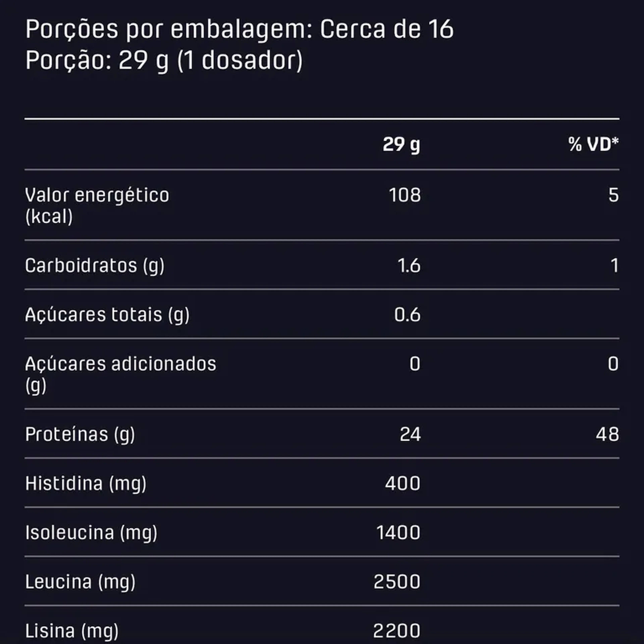Image resolution: width=644 pixels, height=644 pixels.
Task: Click the 24 proteínas amount
Action: [x=410, y=434]
